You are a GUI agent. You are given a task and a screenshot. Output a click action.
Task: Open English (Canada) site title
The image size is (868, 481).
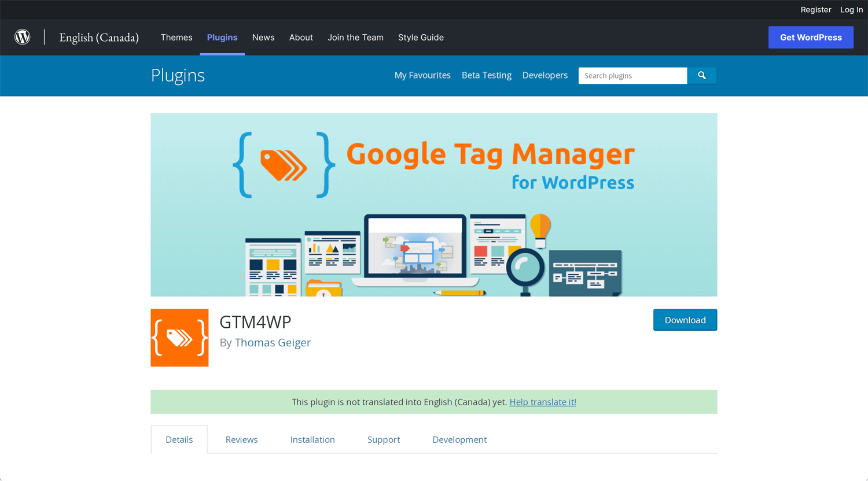(99, 38)
